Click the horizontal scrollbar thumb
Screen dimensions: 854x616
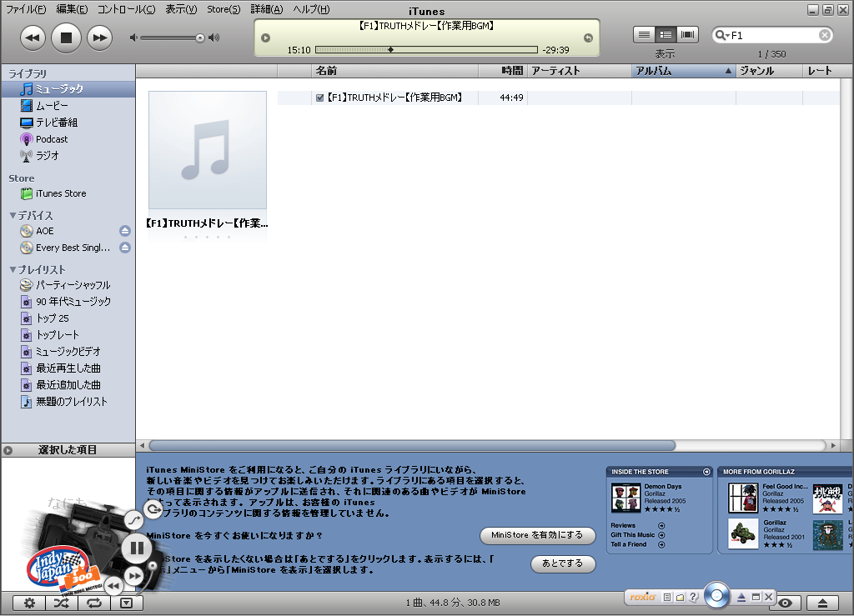pos(412,446)
